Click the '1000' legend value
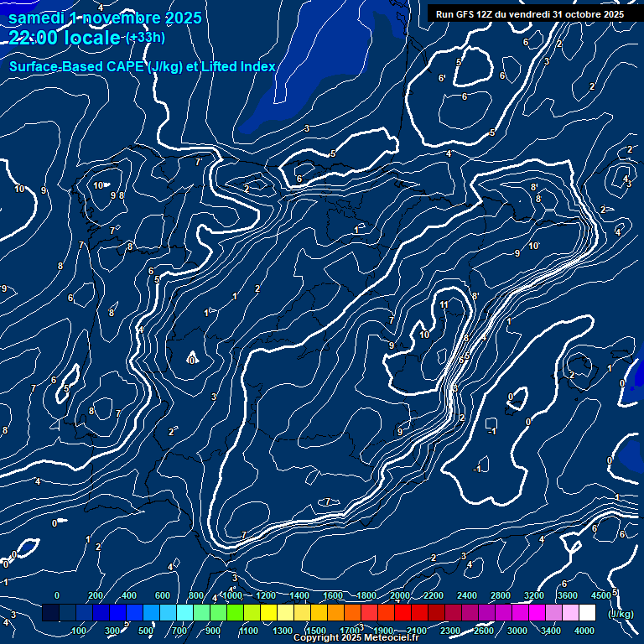Image resolution: width=644 pixels, height=644 pixels. [232, 595]
